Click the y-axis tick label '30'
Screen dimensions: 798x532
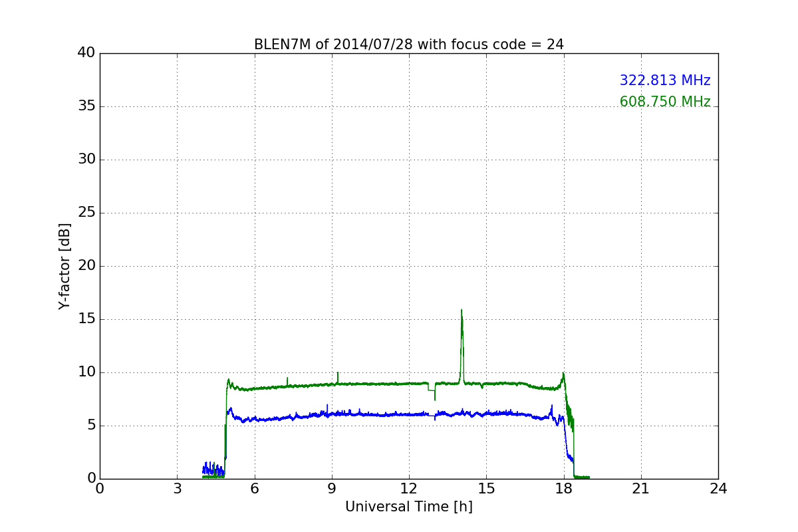point(86,160)
